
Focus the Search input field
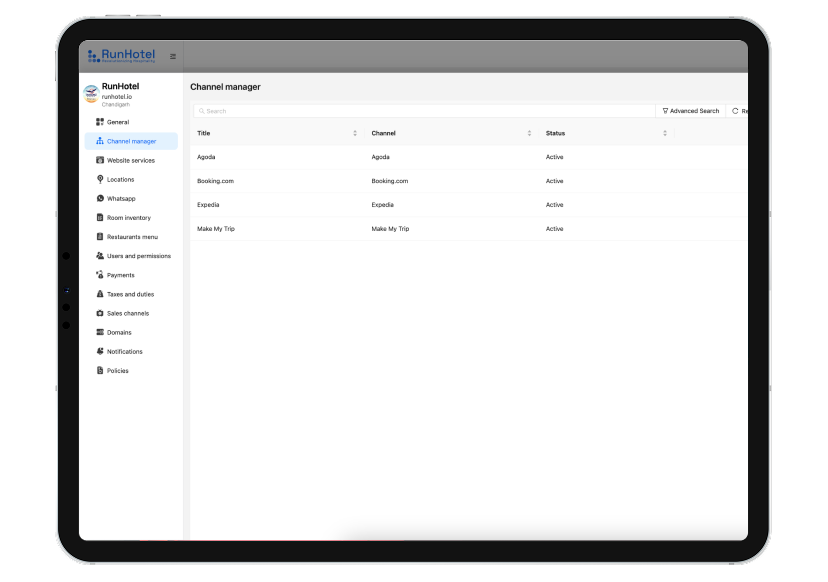pos(424,111)
